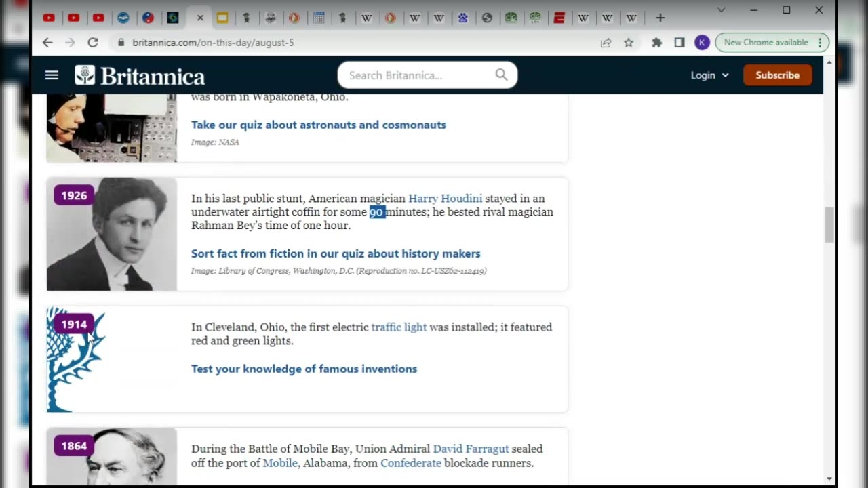This screenshot has width=868, height=488.
Task: Click the address bar URL
Action: (x=213, y=42)
